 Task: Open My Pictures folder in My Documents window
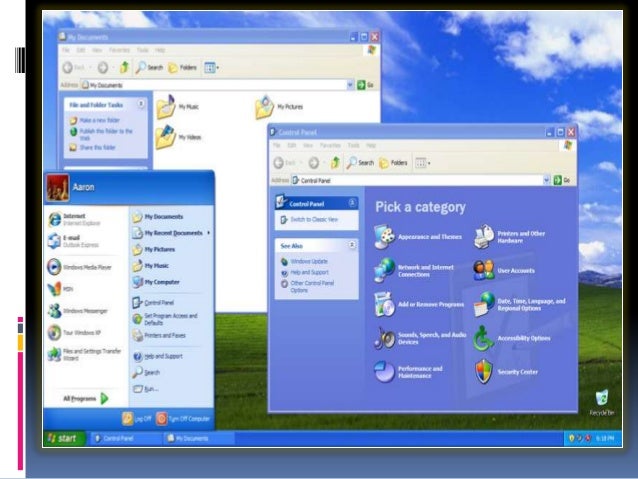pyautogui.click(x=279, y=107)
